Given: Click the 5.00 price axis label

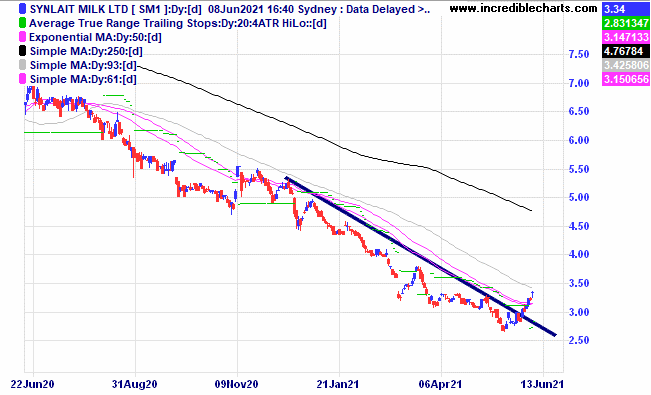Looking at the screenshot, I should coord(579,197).
